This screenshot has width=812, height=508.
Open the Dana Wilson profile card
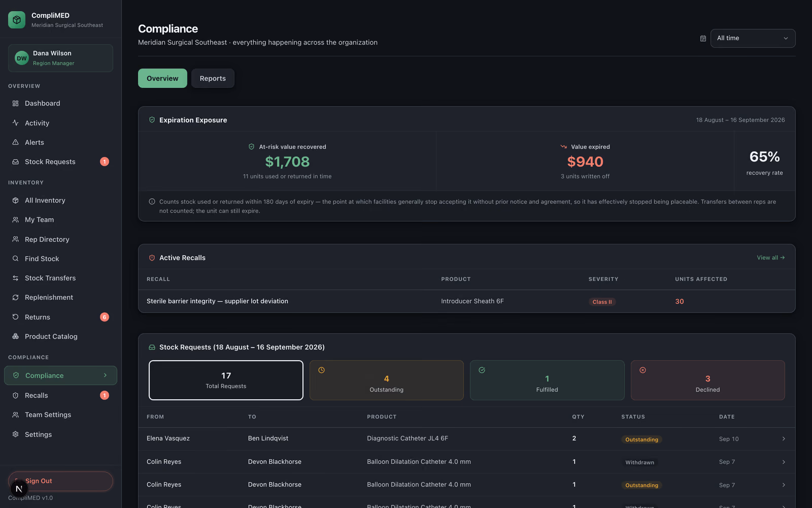pyautogui.click(x=60, y=58)
